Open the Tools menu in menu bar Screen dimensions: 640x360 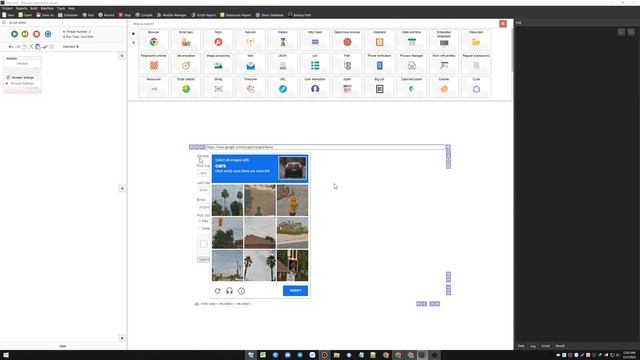(61, 8)
